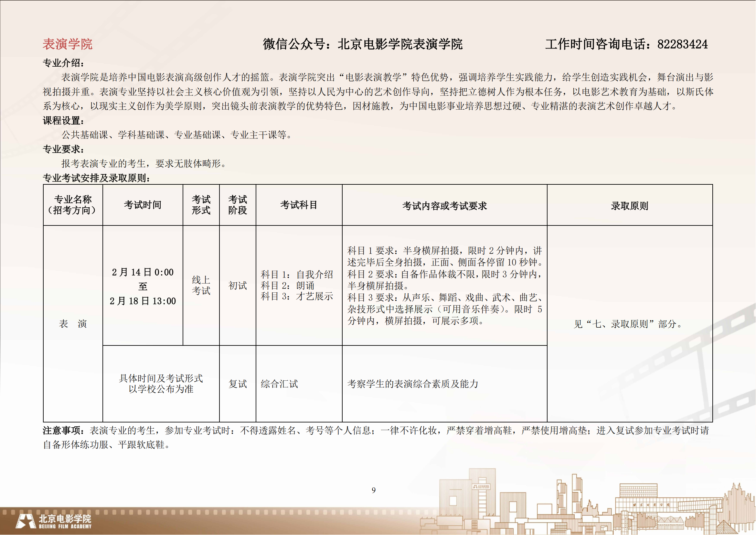Viewport: 756px width, 535px height.
Task: Click the Beijing Film Academy logo
Action: (x=54, y=521)
